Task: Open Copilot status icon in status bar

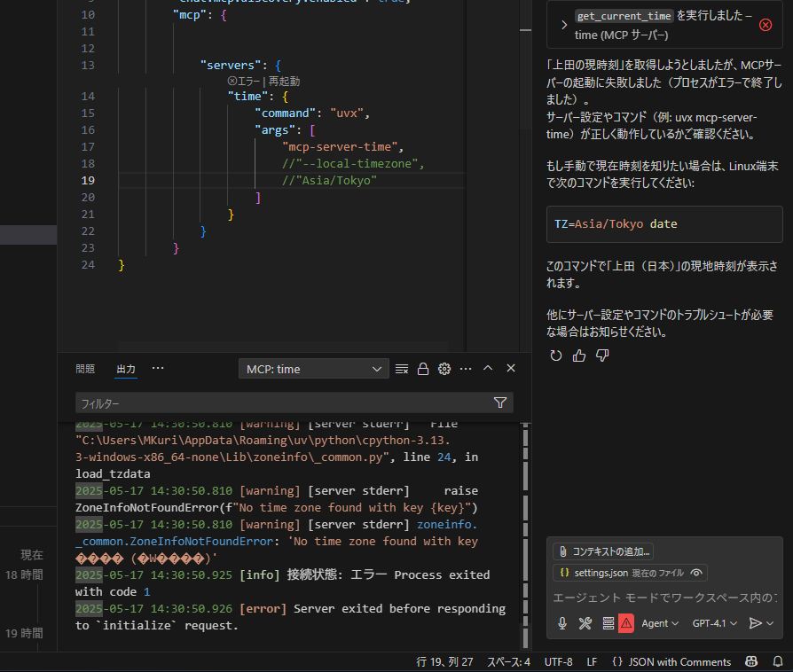Action: (x=751, y=662)
